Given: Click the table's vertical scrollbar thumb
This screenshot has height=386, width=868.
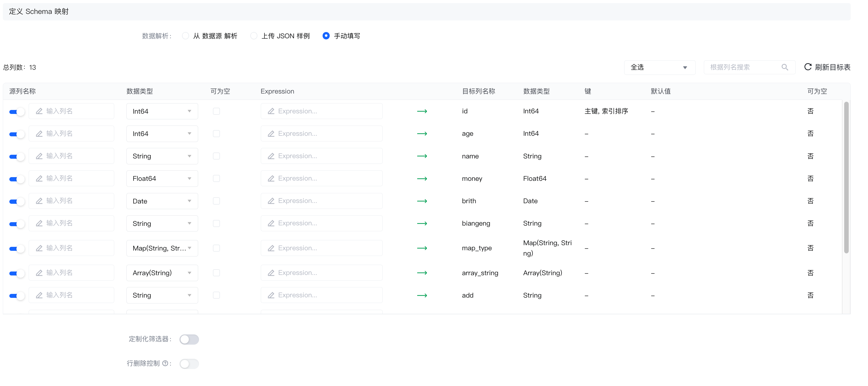Looking at the screenshot, I should coord(846,177).
